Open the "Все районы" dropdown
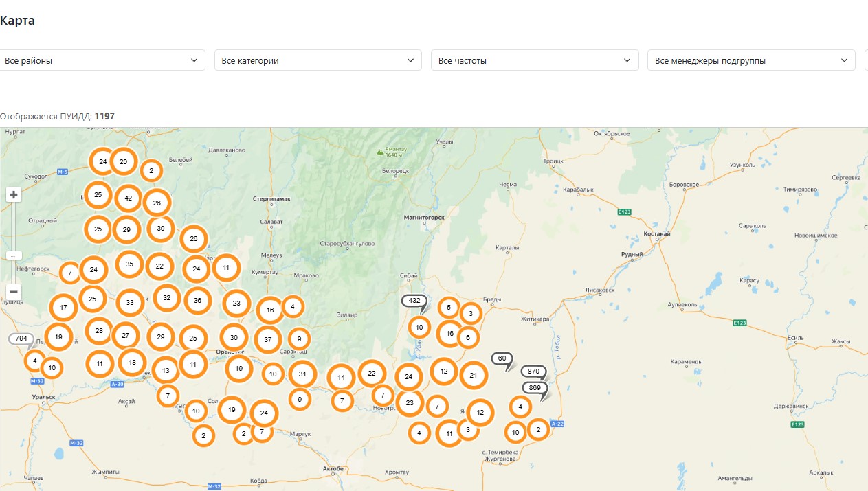The image size is (868, 491). pyautogui.click(x=102, y=60)
